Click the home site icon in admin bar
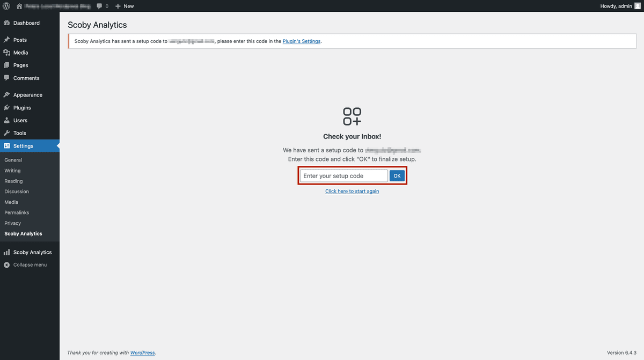 pyautogui.click(x=19, y=6)
